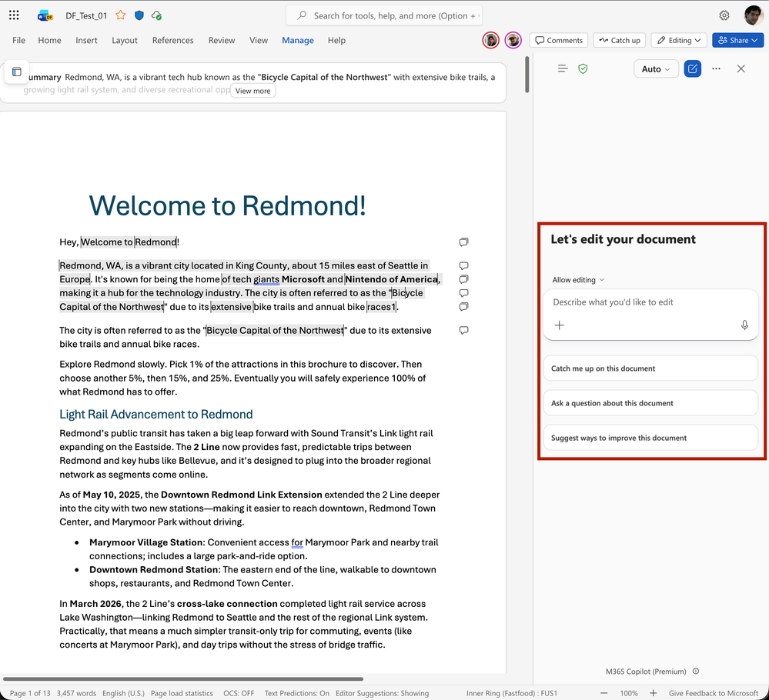This screenshot has width=769, height=700.
Task: Click the search for tools box
Action: [x=384, y=15]
